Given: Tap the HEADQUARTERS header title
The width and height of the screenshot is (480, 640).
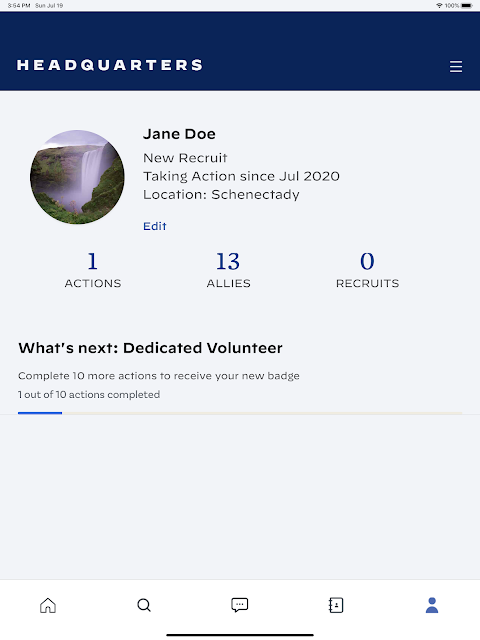Looking at the screenshot, I should [109, 65].
